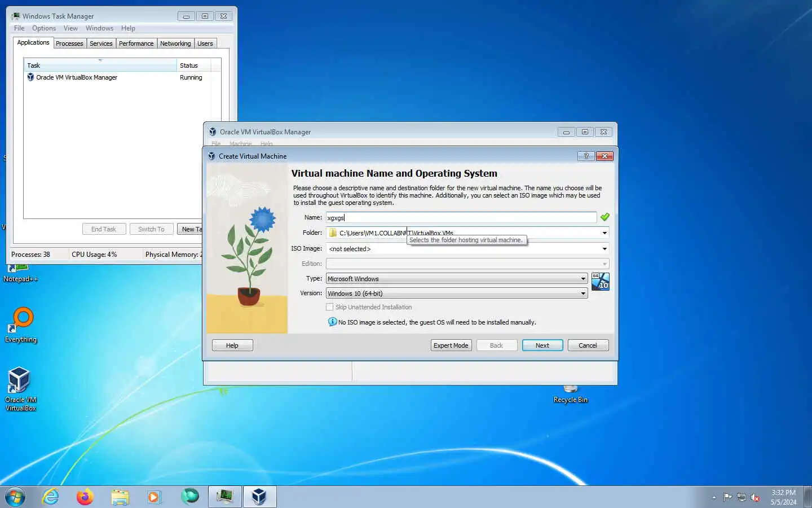Sort by the Task column header
This screenshot has height=508, width=812.
pos(100,65)
